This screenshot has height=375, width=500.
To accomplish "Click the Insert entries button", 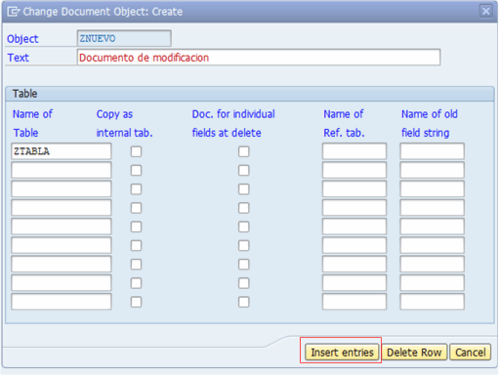I will click(342, 352).
